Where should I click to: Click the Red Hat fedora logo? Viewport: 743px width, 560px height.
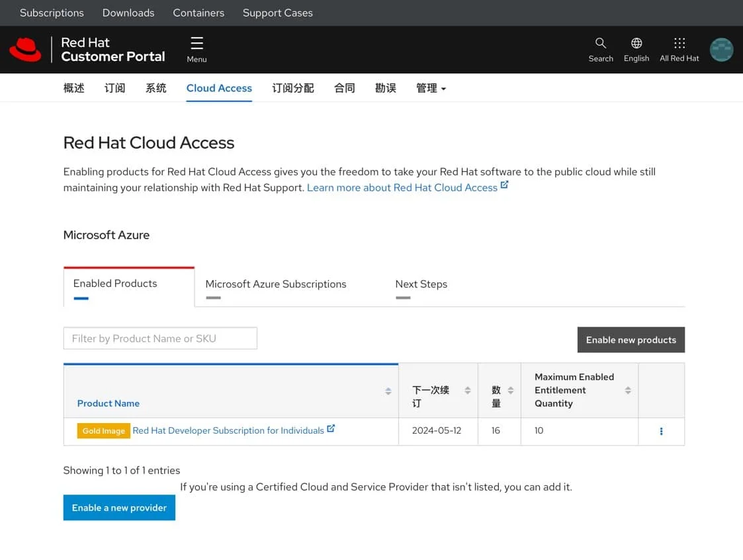point(26,49)
